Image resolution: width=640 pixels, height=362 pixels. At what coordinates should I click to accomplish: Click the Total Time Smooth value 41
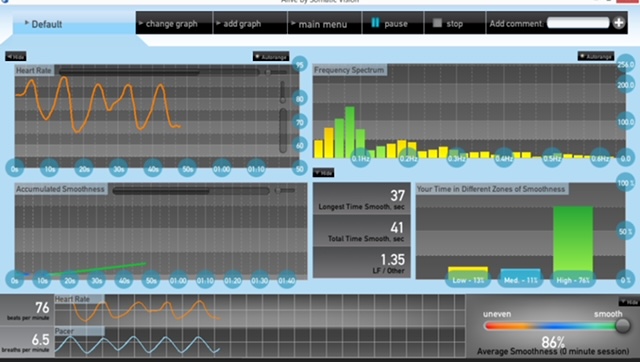tap(397, 228)
